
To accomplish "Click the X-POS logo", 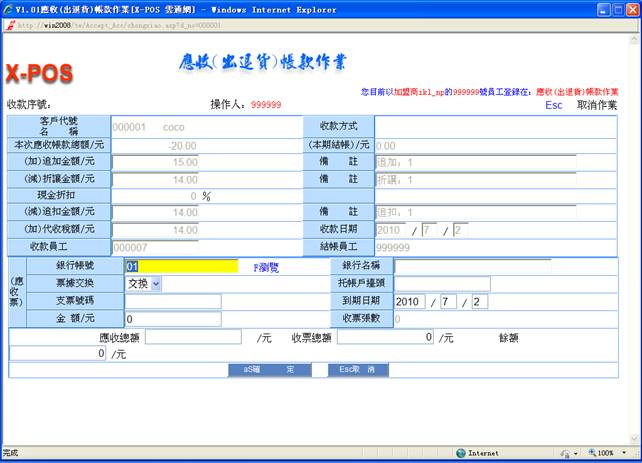I will coord(38,75).
